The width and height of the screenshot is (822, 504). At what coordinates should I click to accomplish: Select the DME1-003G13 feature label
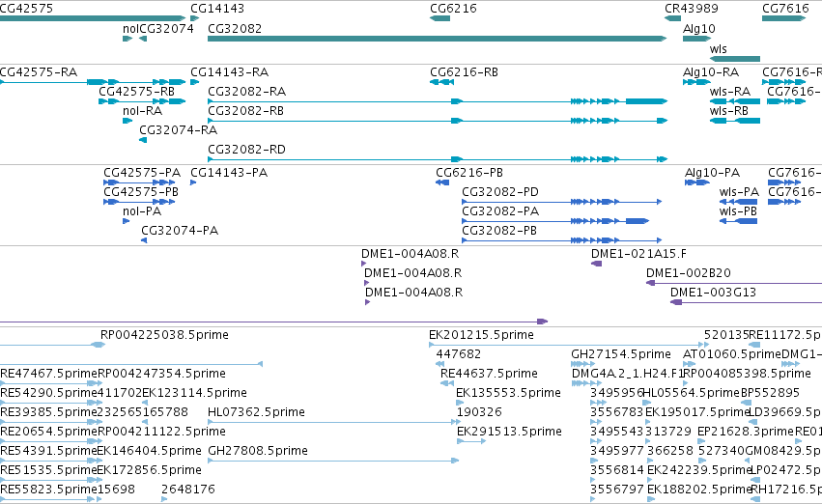714,293
